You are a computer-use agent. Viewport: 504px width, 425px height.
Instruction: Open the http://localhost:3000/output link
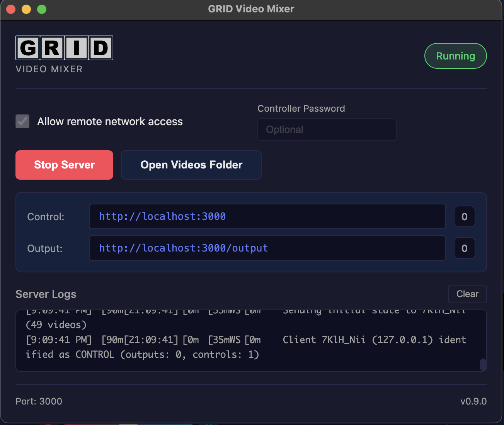[x=183, y=248]
